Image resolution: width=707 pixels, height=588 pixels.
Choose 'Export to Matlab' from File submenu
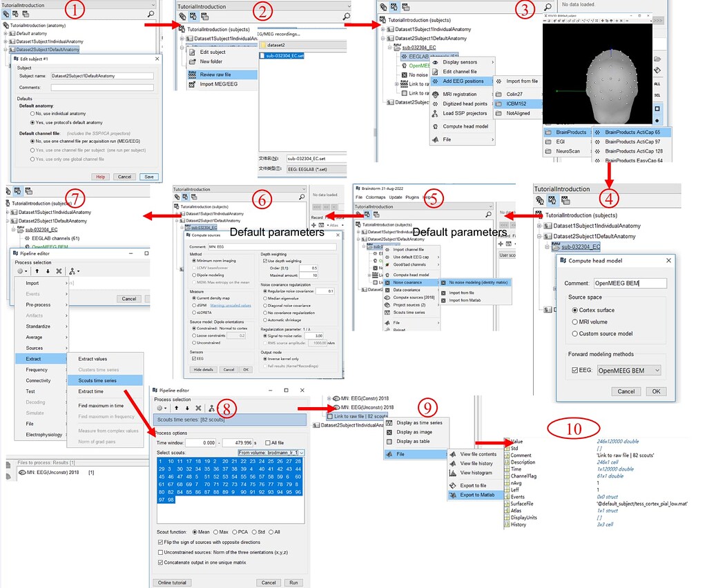[x=478, y=495]
